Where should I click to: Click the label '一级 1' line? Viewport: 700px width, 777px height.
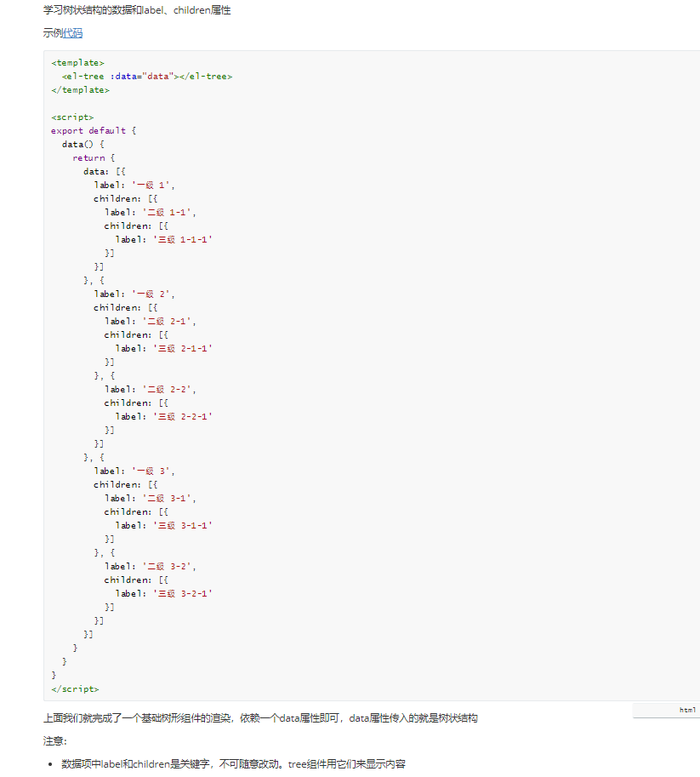(x=134, y=186)
